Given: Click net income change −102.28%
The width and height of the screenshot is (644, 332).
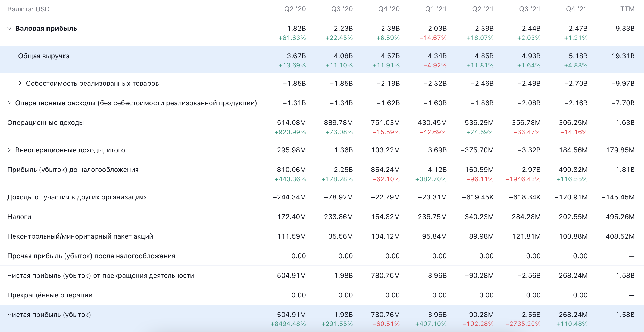Looking at the screenshot, I should (x=478, y=324).
